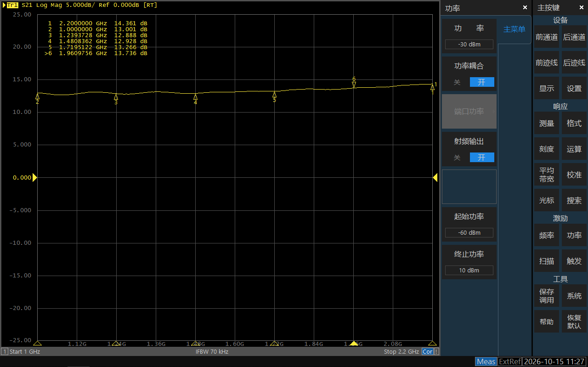Click Tr1 trace label
This screenshot has width=588, height=367.
coord(12,5)
